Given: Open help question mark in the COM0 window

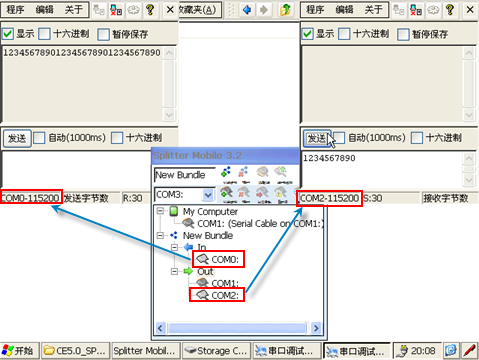Looking at the screenshot, I should (x=150, y=10).
